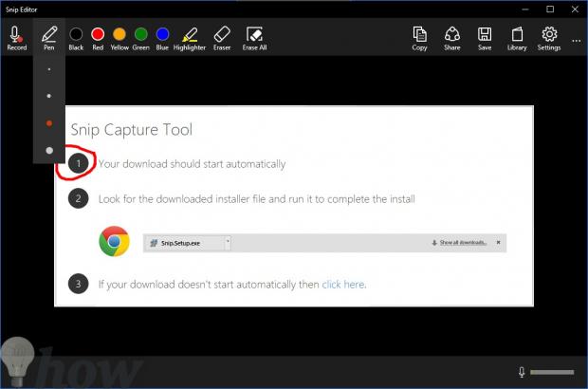Save the snip with Save icon
This screenshot has height=389, width=588.
pyautogui.click(x=485, y=36)
